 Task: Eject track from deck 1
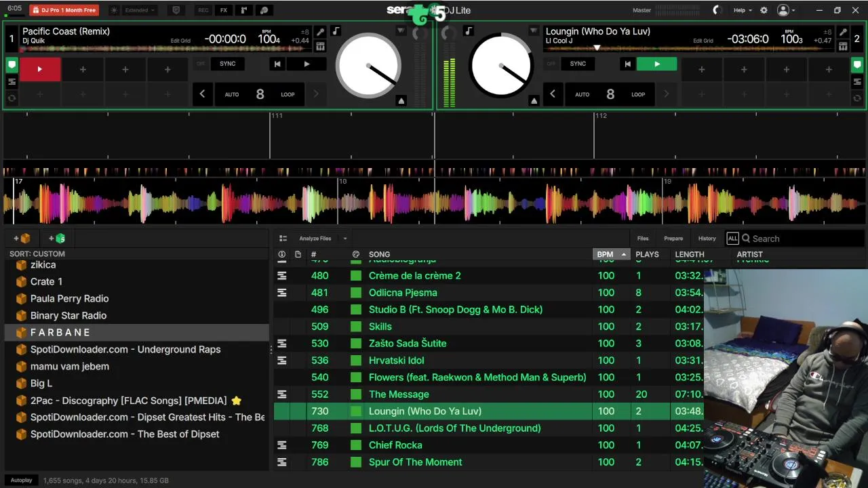click(x=401, y=101)
